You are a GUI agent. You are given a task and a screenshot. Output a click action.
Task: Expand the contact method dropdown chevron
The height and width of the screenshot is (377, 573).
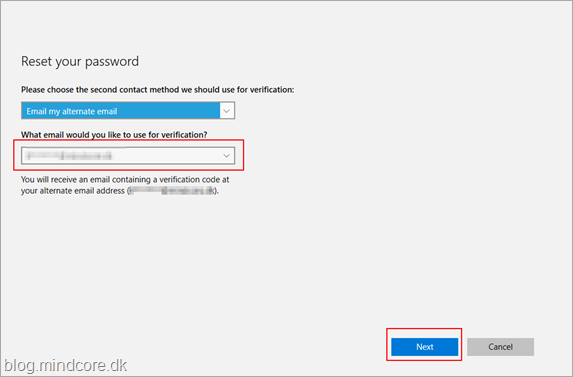tap(227, 111)
